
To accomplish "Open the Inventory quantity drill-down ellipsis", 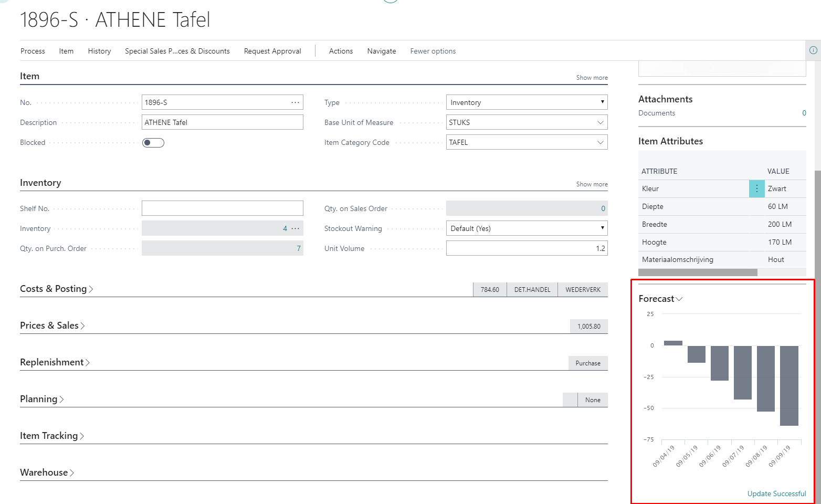I will pos(296,228).
